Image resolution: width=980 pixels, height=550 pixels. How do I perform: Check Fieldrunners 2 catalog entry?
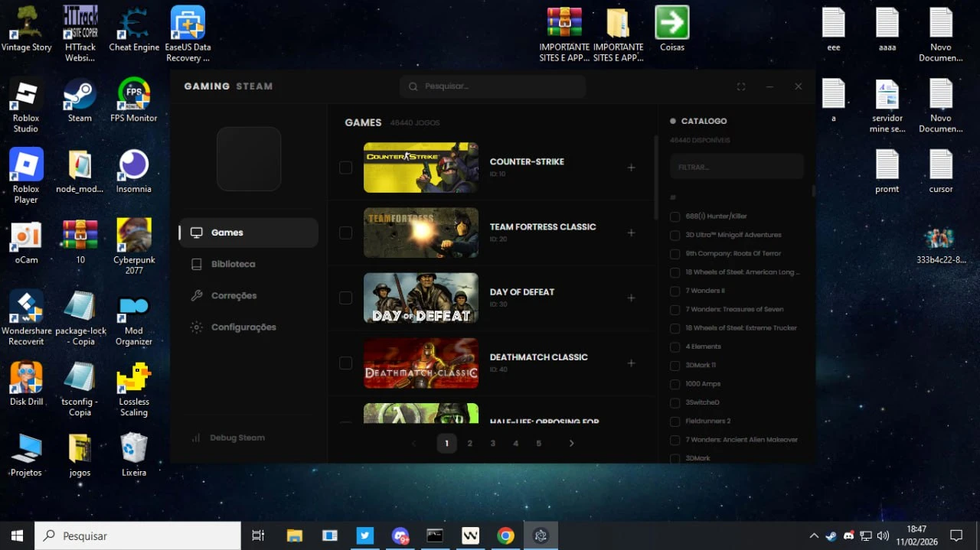(x=675, y=421)
